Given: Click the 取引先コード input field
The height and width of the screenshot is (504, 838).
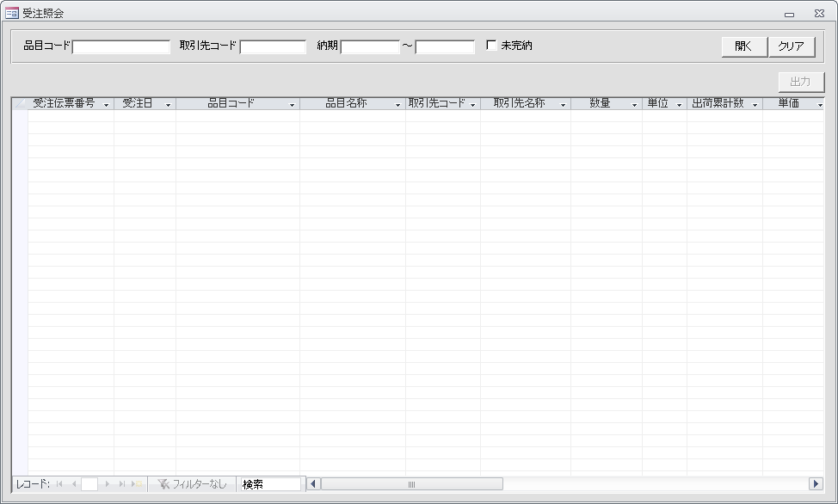Looking at the screenshot, I should (273, 46).
